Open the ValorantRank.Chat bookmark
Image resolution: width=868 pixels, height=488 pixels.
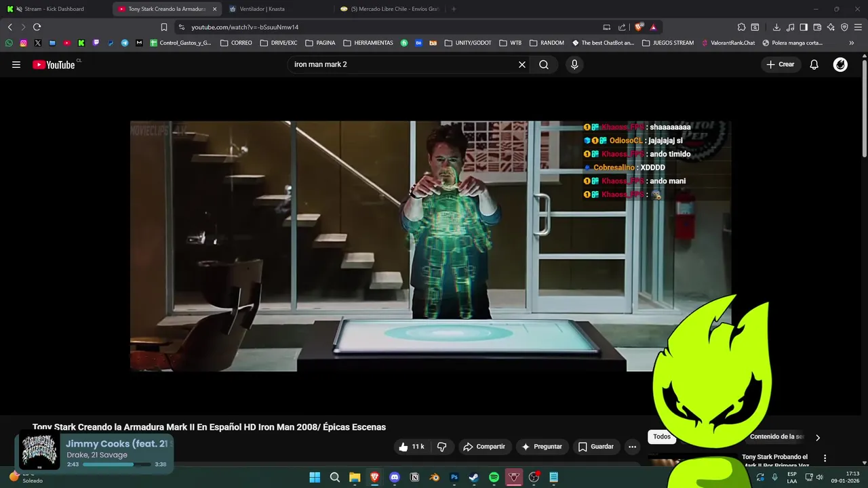728,43
